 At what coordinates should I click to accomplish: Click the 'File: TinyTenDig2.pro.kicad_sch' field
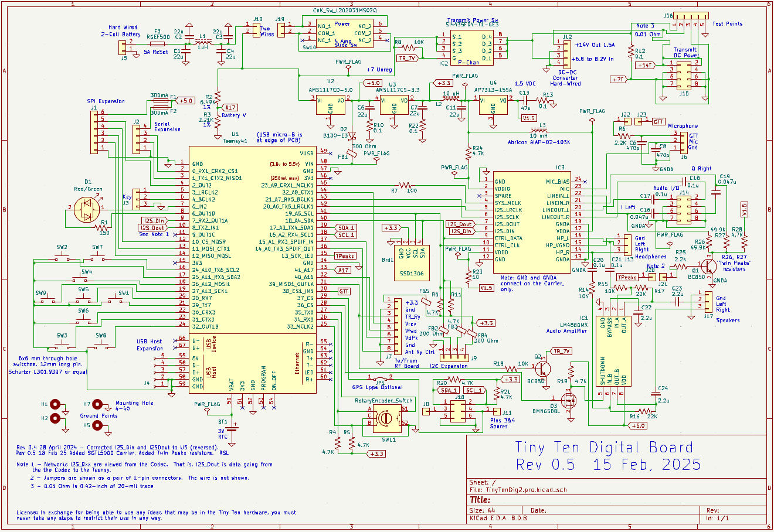point(518,490)
